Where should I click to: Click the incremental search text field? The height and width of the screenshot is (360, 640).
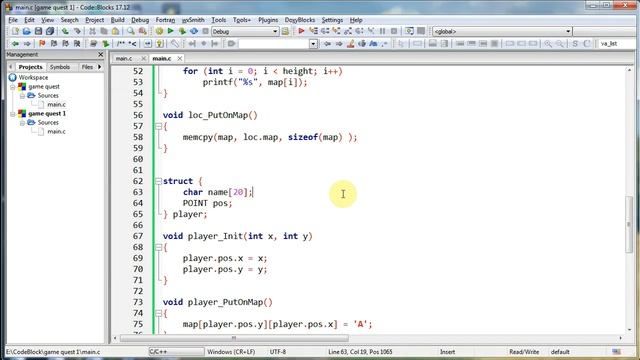coord(274,44)
